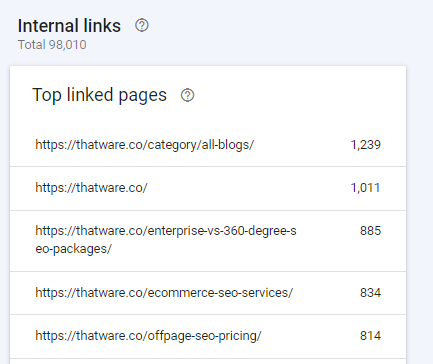The height and width of the screenshot is (364, 433).
Task: Select the Total 98,010 summary text
Action: coord(52,45)
